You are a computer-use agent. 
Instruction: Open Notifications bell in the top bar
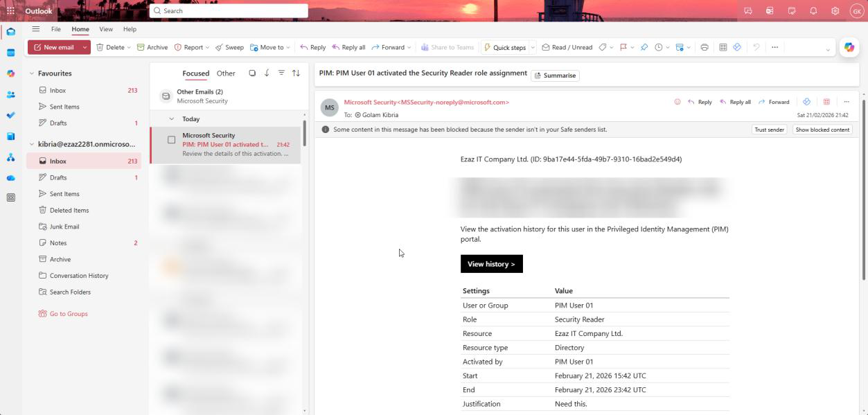coord(813,11)
